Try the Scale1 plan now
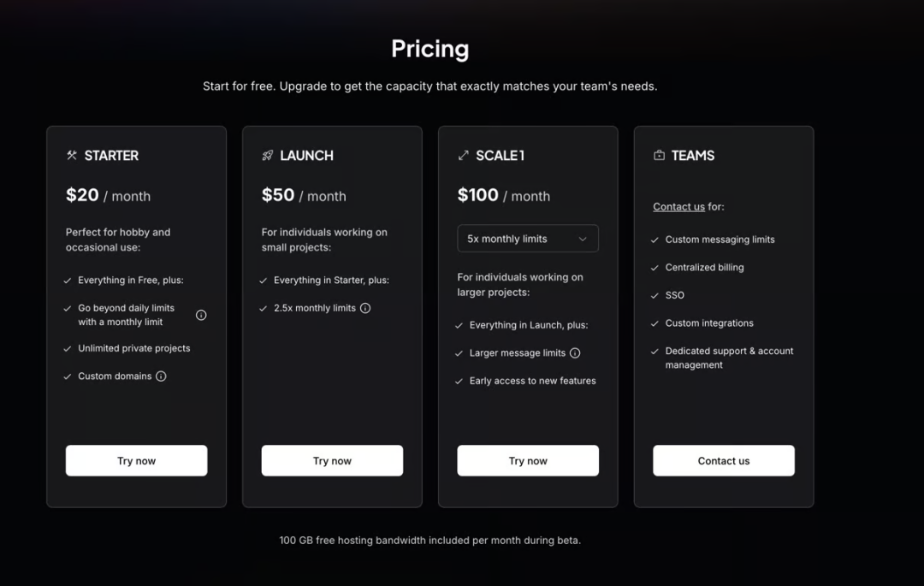Screen dimensions: 924x586 pyautogui.click(x=528, y=460)
